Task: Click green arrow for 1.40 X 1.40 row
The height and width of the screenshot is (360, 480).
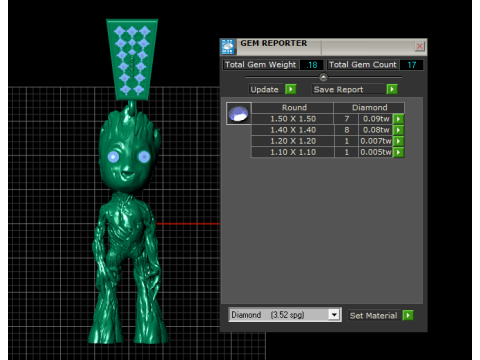Action: tap(399, 130)
